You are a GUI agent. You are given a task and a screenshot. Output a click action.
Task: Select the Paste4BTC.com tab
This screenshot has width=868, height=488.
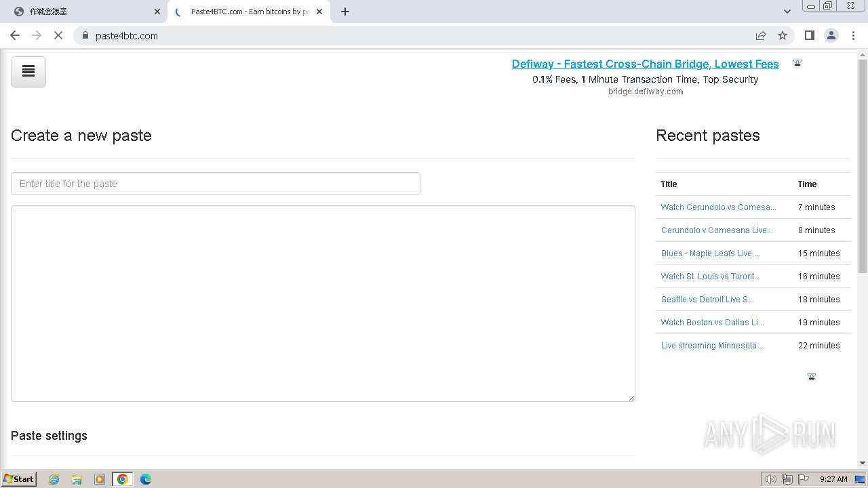[x=248, y=12]
